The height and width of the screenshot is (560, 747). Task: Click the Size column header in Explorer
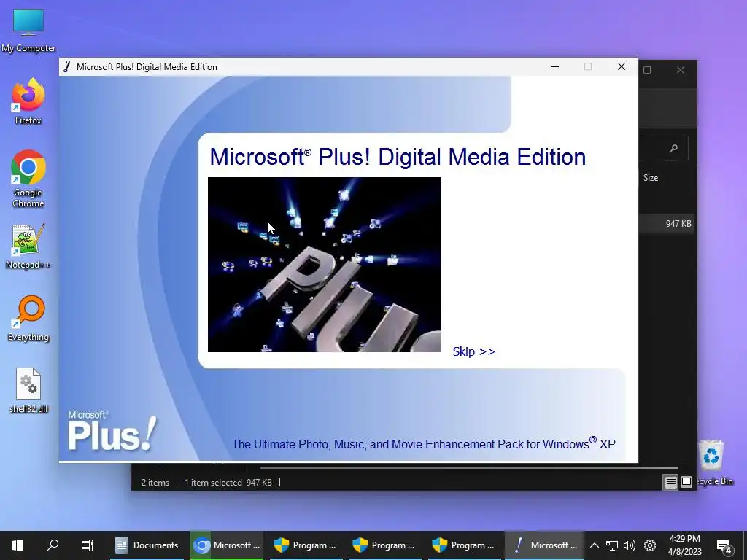651,178
